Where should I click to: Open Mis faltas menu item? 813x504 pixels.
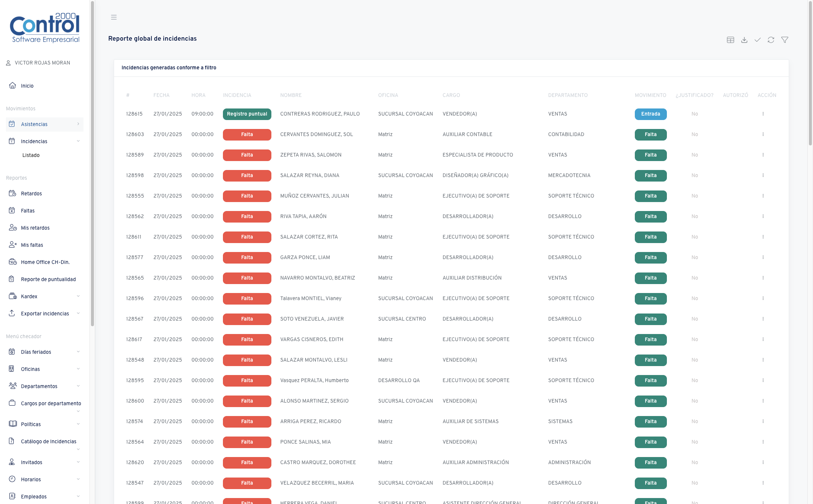(x=45, y=245)
